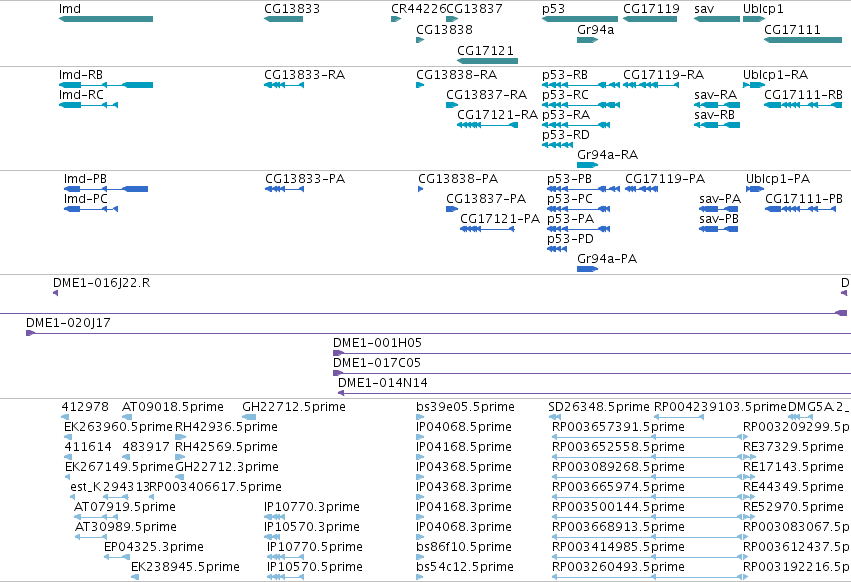Select the CG13833-RA transcript

pos(283,85)
